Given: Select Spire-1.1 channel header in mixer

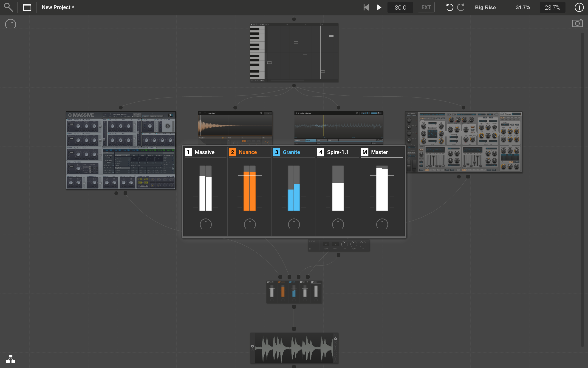Looking at the screenshot, I should (x=338, y=152).
